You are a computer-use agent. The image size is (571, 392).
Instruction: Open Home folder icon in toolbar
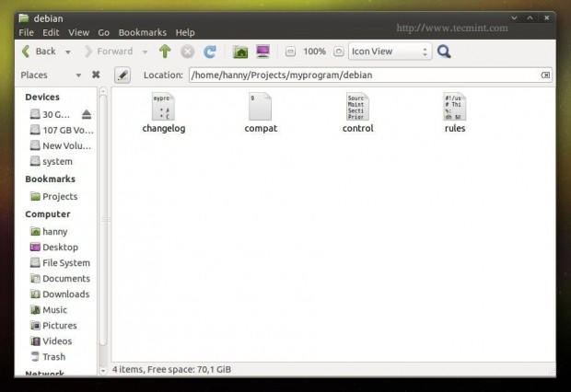240,52
